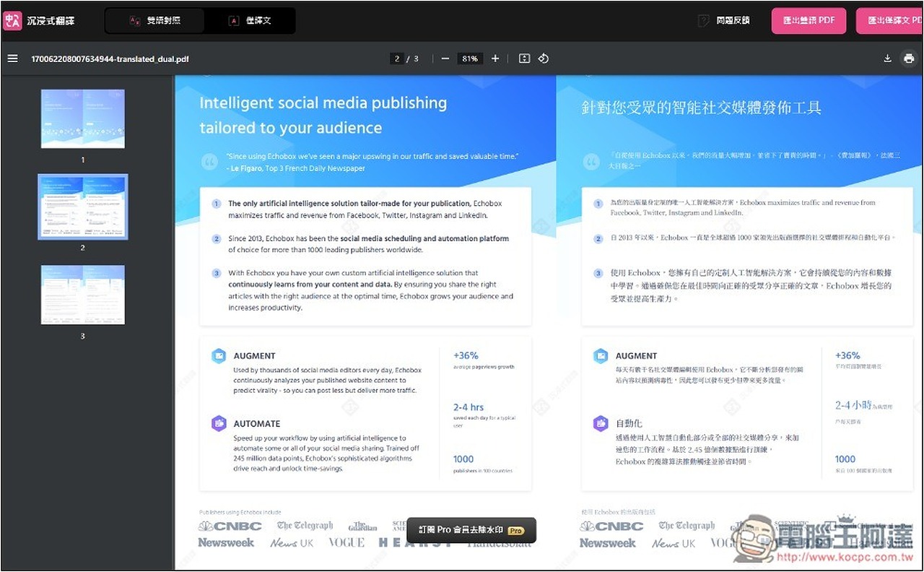The height and width of the screenshot is (572, 924).
Task: Click the translated PDF file name title
Action: [x=110, y=58]
